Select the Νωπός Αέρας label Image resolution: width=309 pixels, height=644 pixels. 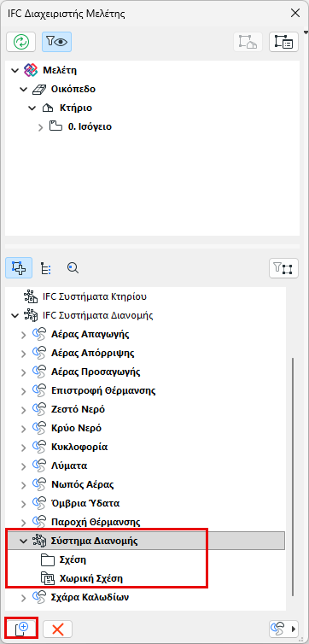pos(83,484)
